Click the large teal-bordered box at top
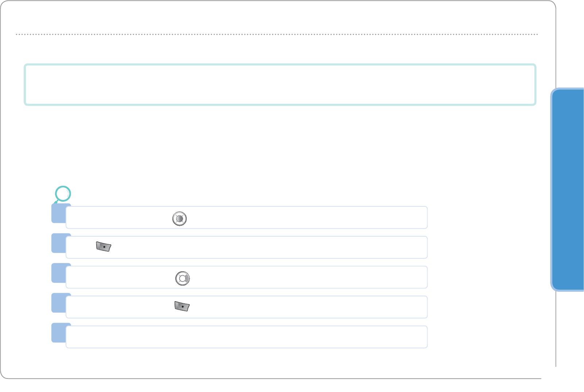 (x=280, y=85)
